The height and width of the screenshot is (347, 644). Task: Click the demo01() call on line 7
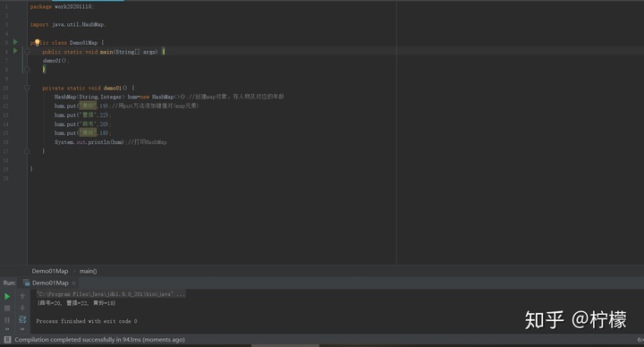(x=55, y=61)
